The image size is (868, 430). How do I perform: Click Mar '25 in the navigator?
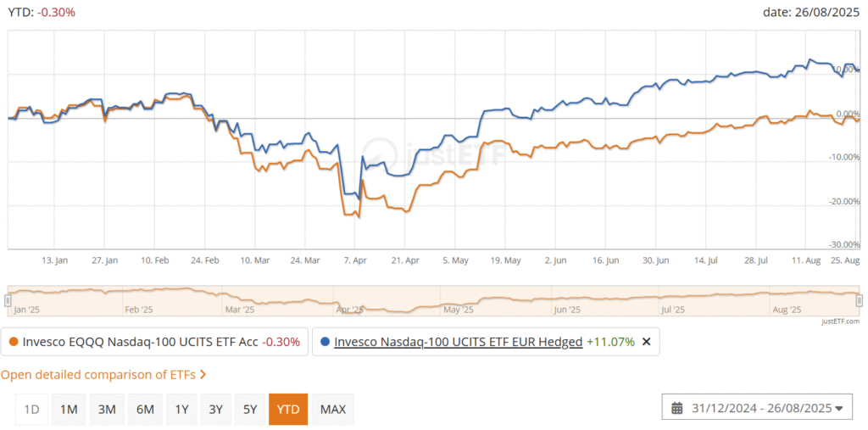[x=241, y=310]
